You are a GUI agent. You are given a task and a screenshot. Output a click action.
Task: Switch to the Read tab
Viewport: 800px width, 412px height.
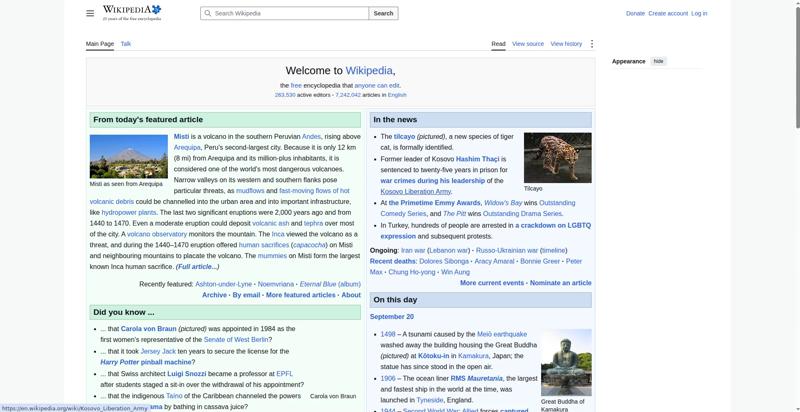point(498,44)
